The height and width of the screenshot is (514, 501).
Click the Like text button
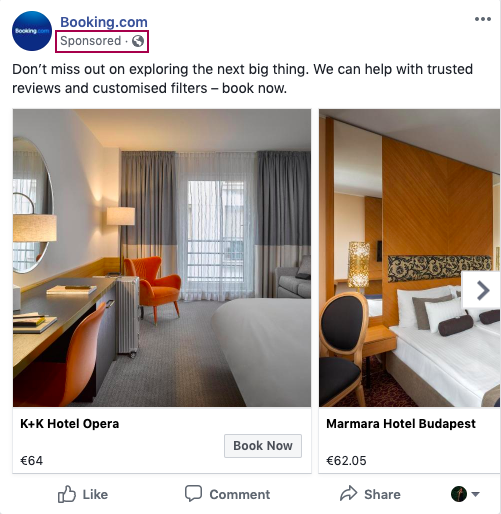pos(95,494)
